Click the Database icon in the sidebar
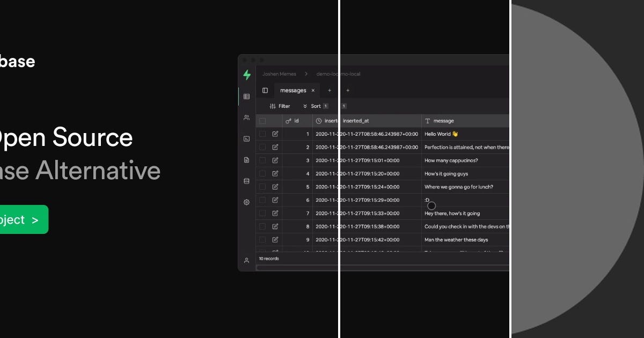This screenshot has height=338, width=644. point(246,181)
